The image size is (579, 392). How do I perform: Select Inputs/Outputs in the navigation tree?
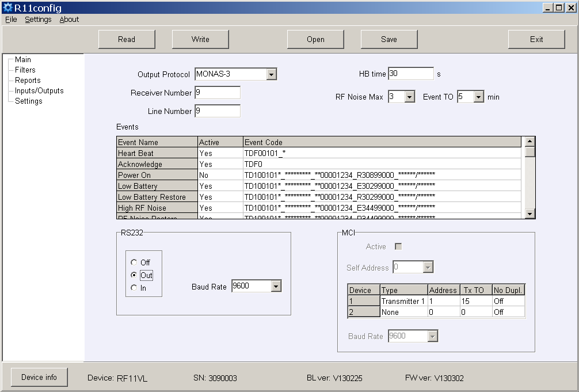39,91
